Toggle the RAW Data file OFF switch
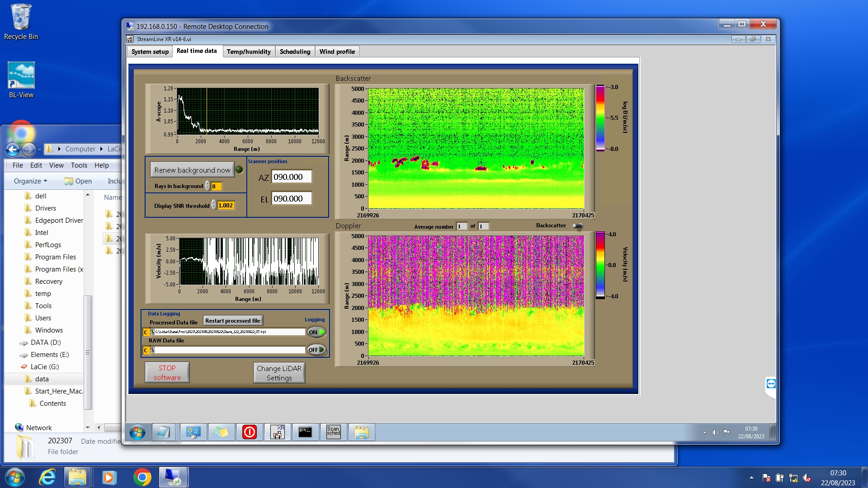Viewport: 868px width, 488px height. click(316, 350)
